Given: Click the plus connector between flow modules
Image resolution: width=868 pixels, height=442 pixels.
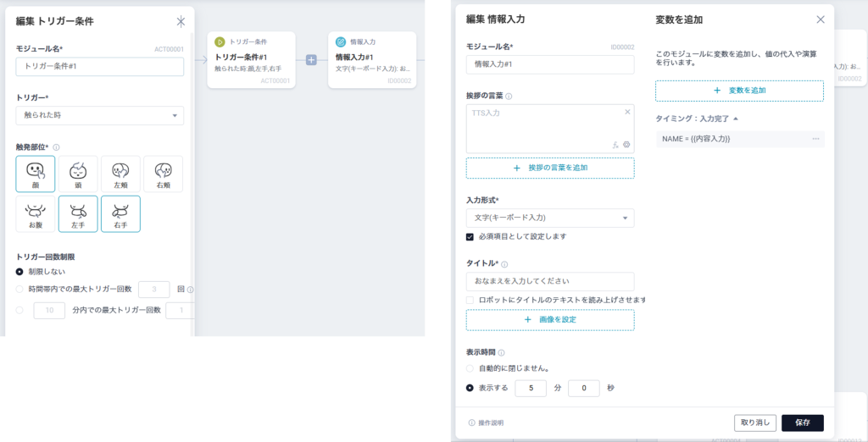Looking at the screenshot, I should (x=311, y=60).
